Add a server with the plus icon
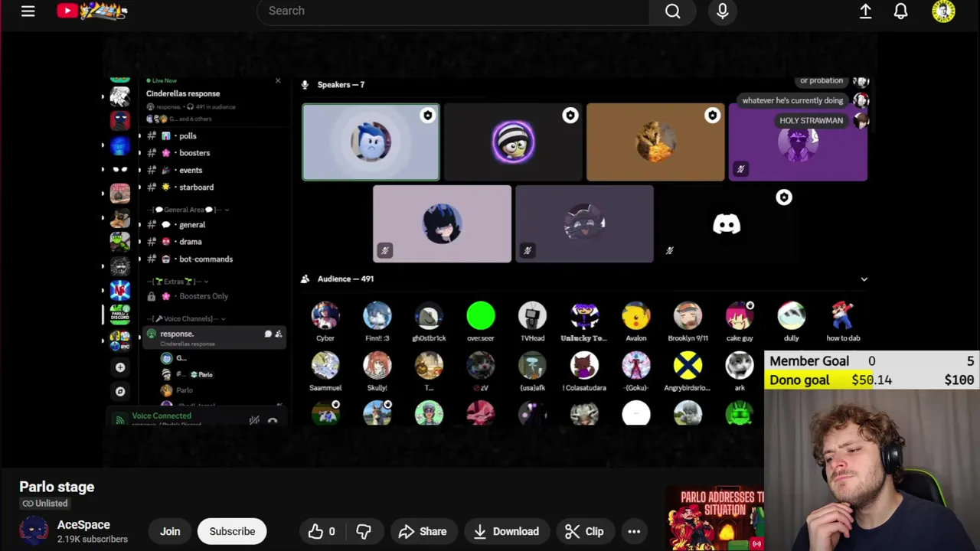Screen dimensions: 980x551 click(120, 367)
